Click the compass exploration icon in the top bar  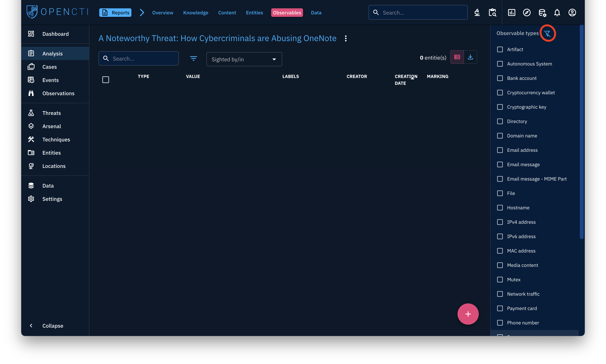point(527,12)
